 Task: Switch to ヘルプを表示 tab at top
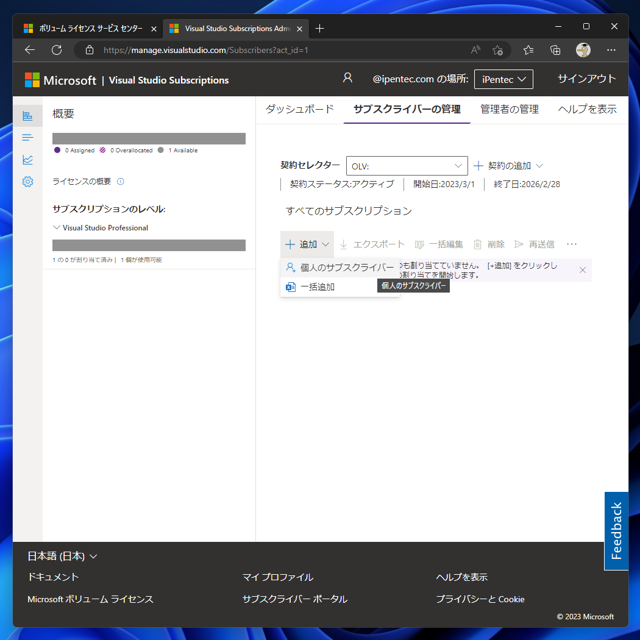pos(587,109)
